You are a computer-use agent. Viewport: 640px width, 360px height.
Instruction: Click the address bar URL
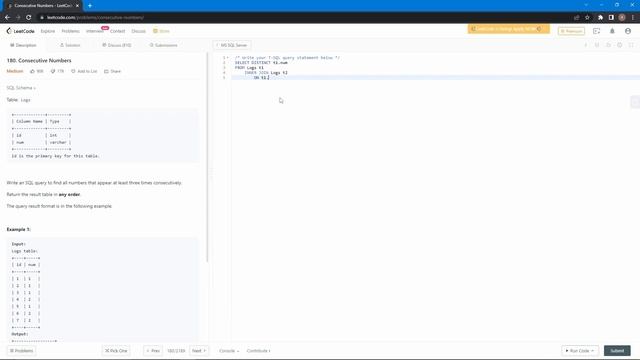point(95,18)
